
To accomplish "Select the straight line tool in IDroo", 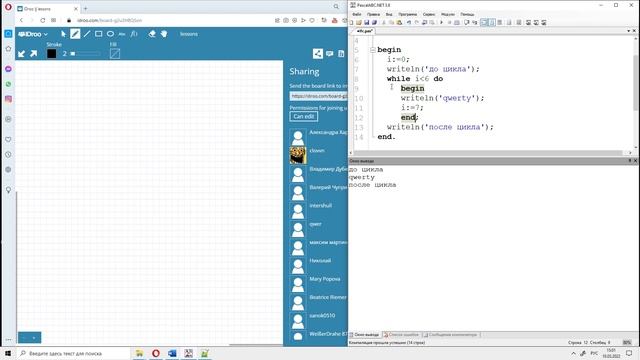I will [x=87, y=34].
